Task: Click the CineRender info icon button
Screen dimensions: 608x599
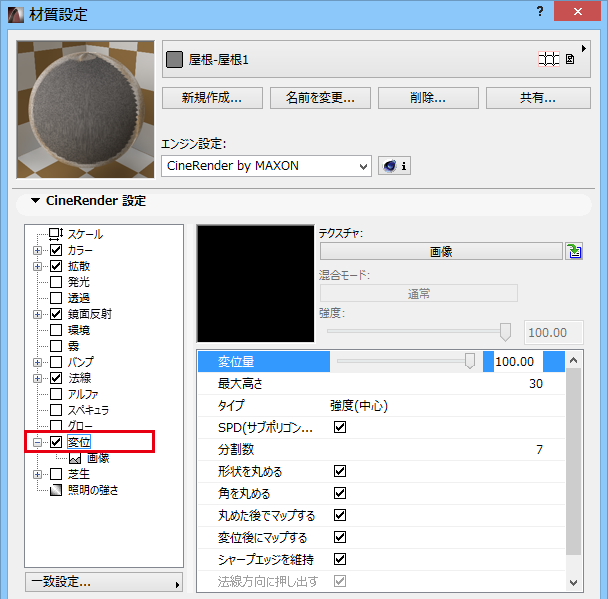Action: coord(394,166)
